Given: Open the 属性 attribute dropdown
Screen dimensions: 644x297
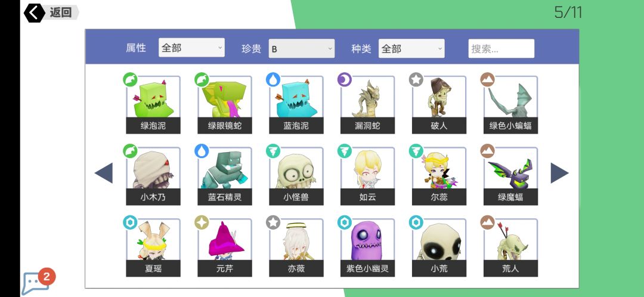Looking at the screenshot, I should (191, 48).
